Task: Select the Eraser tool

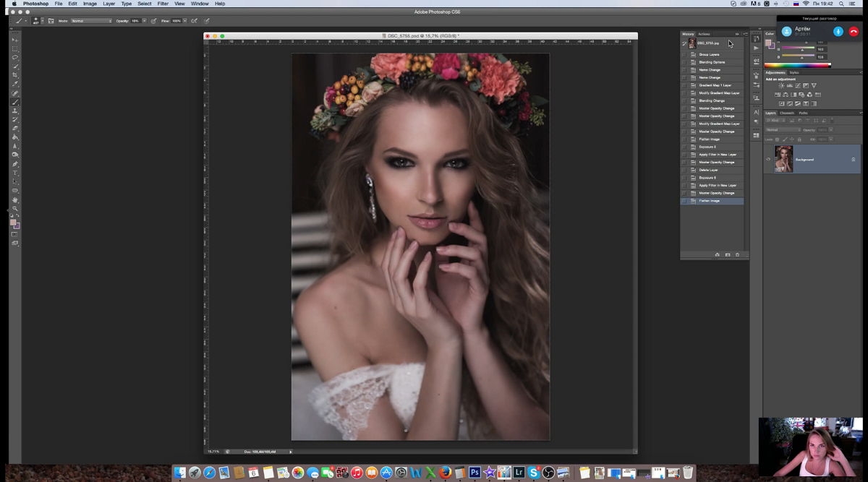Action: (x=14, y=128)
